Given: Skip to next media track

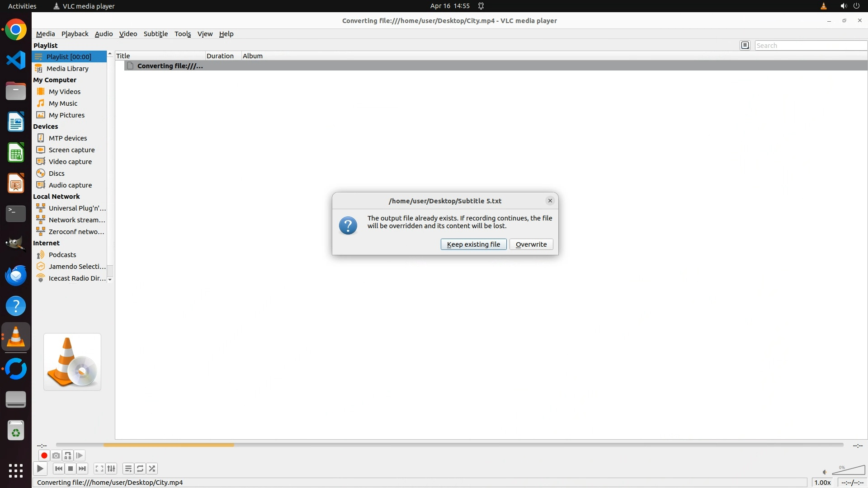Looking at the screenshot, I should (x=82, y=469).
